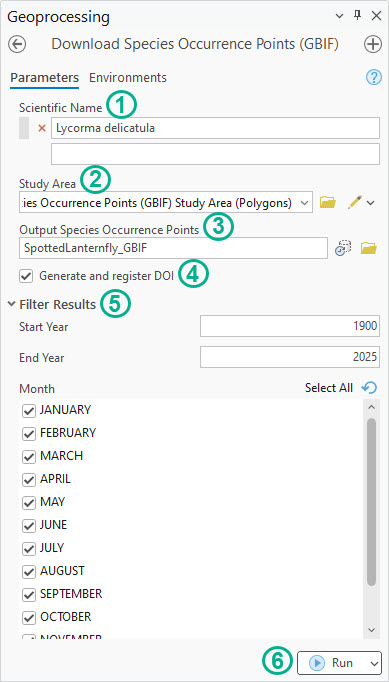Click the month list scroll up arrow
The image size is (389, 682).
371,408
